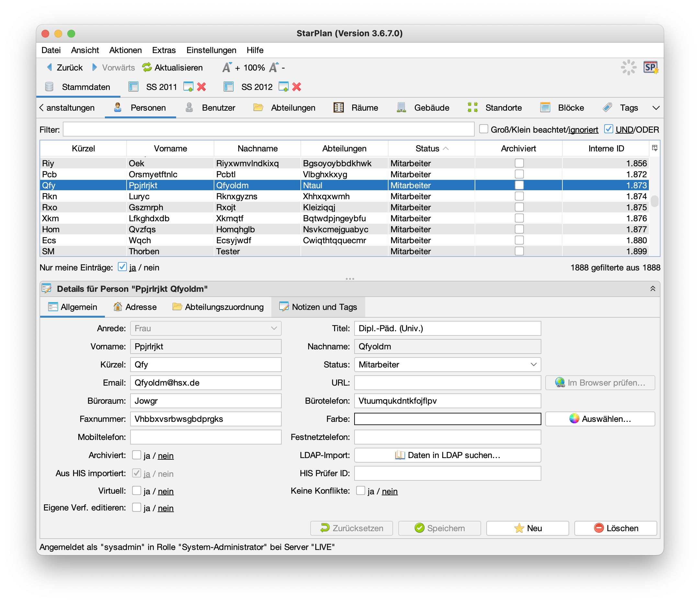Viewport: 700px width, 603px height.
Task: Enable Groß/Klein beachtet checkbox
Action: [484, 129]
